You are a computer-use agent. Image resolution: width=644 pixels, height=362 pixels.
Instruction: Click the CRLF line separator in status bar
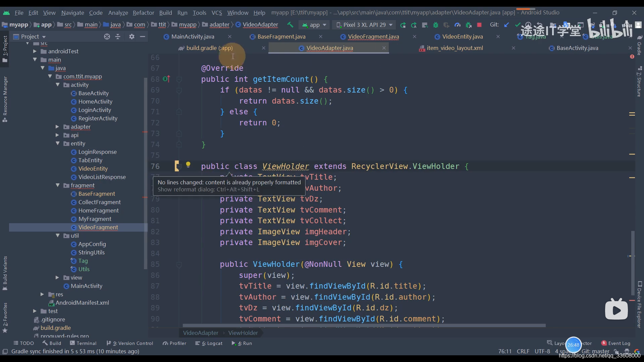523,351
